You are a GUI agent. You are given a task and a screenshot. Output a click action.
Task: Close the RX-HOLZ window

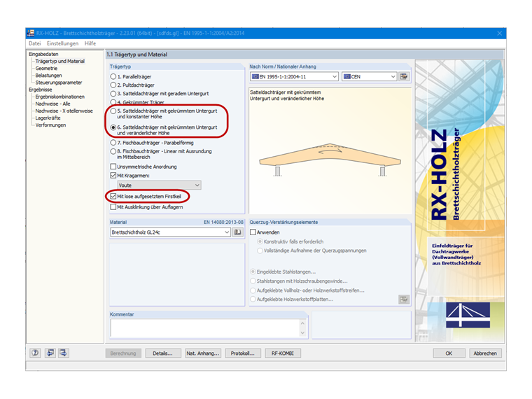(x=499, y=33)
